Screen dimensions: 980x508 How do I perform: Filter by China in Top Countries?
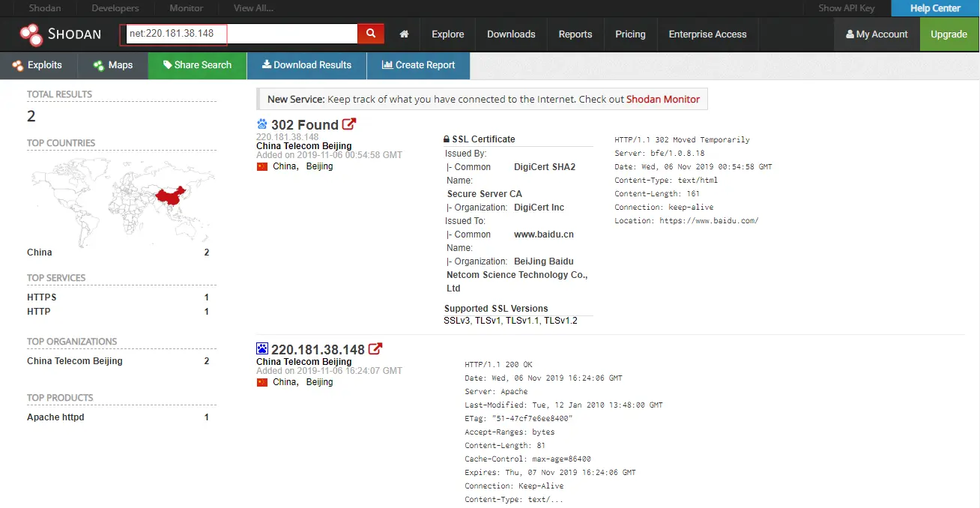pos(40,253)
